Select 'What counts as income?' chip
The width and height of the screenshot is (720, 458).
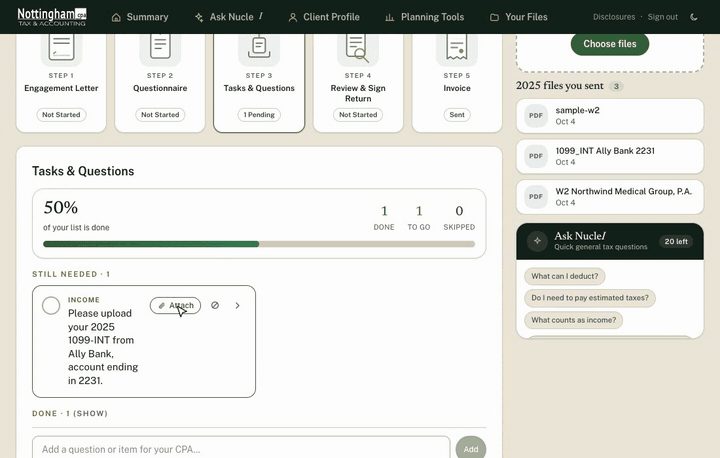574,320
